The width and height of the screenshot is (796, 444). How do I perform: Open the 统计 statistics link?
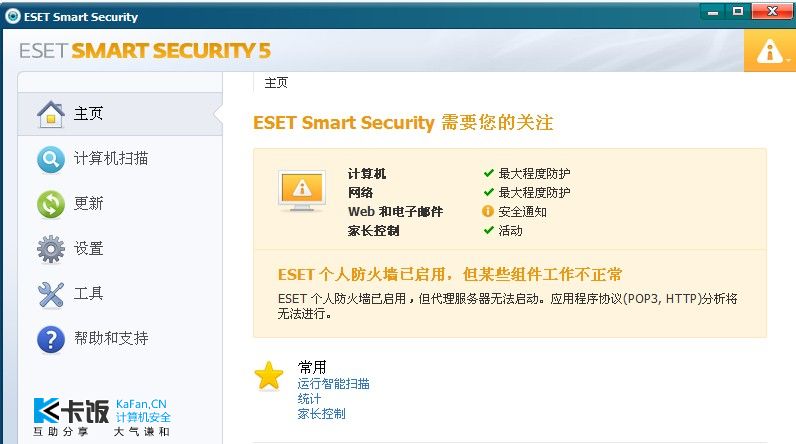tap(309, 398)
